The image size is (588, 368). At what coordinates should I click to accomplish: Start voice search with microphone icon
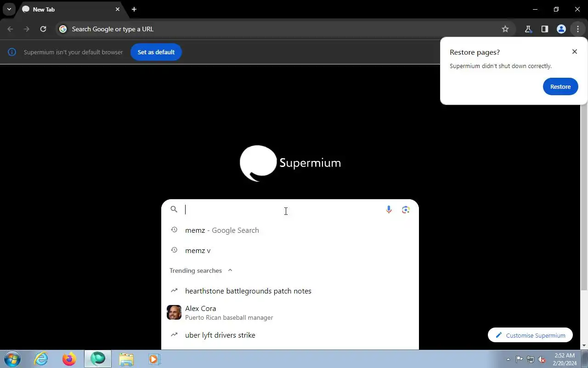389,210
